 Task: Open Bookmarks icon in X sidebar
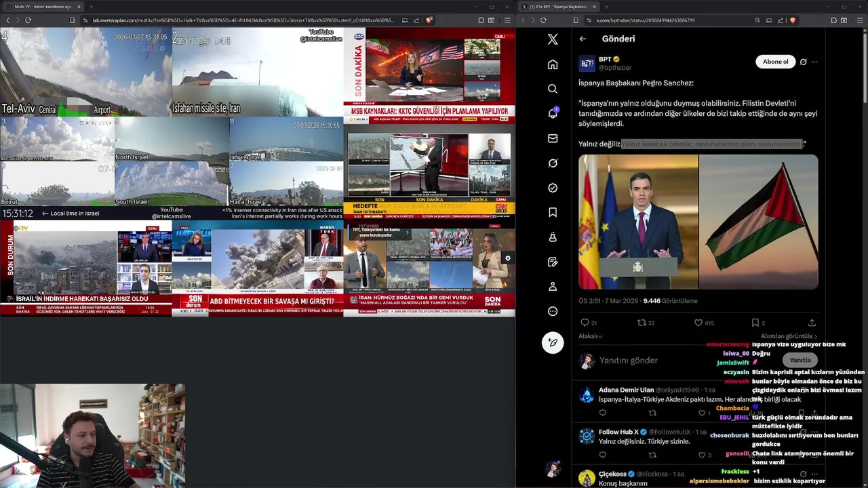(553, 212)
